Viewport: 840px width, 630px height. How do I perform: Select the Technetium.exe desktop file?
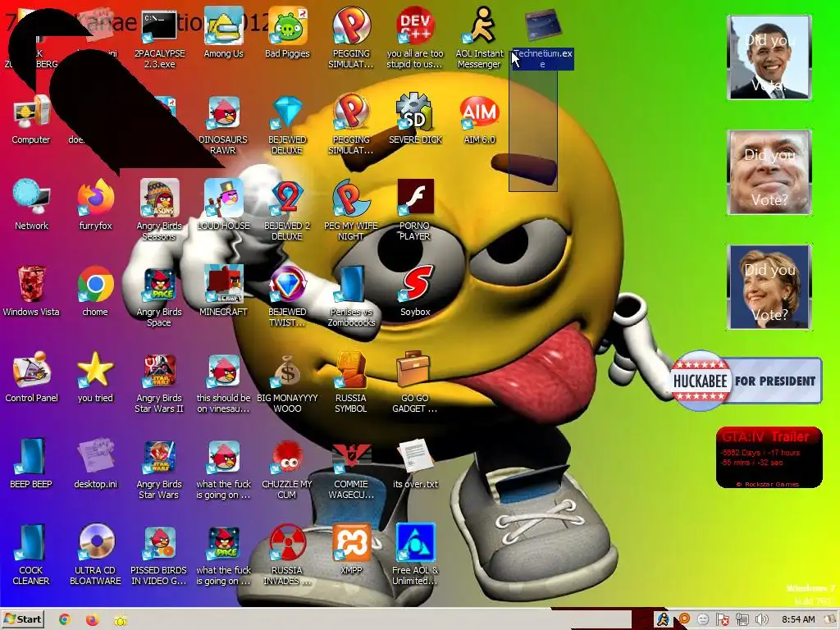543,39
